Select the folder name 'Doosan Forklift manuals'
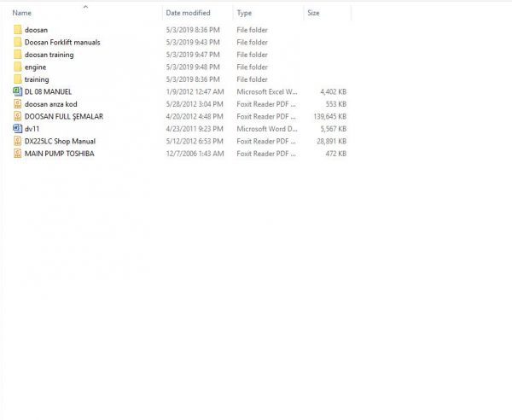 pos(62,42)
